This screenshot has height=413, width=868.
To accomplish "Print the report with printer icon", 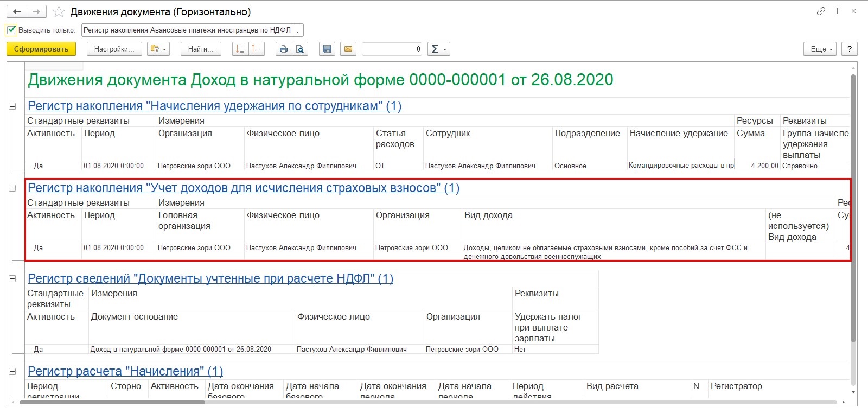I will pos(284,49).
